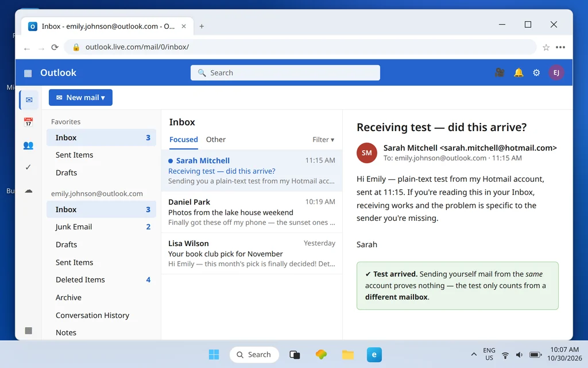
Task: Close the Inbox browser tab
Action: [184, 26]
